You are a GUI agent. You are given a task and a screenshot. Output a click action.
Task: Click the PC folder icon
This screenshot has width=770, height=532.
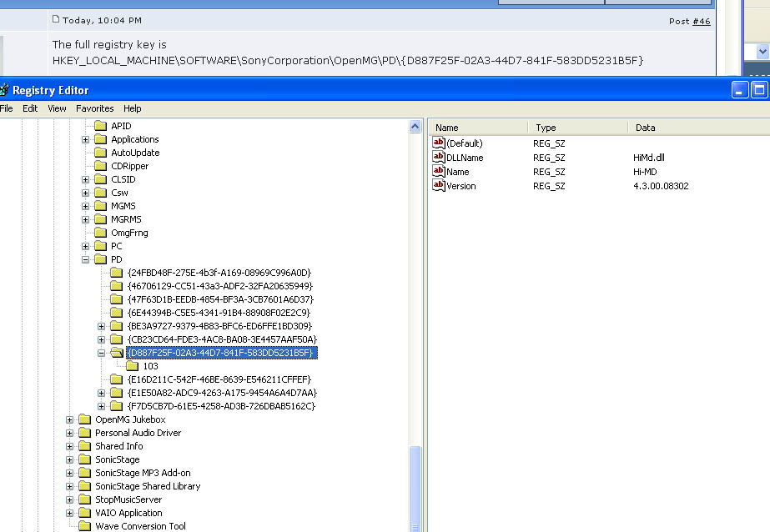(100, 246)
